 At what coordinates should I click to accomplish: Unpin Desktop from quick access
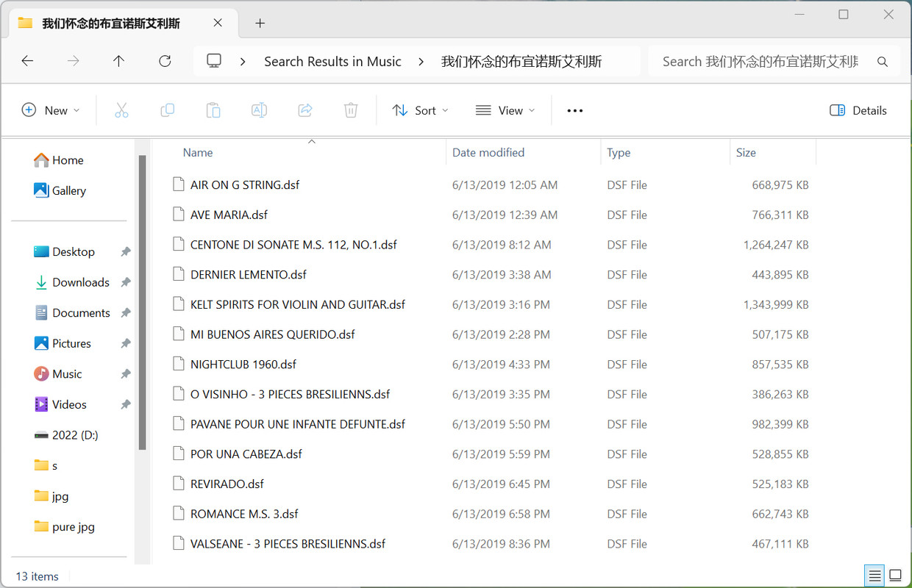(x=126, y=251)
